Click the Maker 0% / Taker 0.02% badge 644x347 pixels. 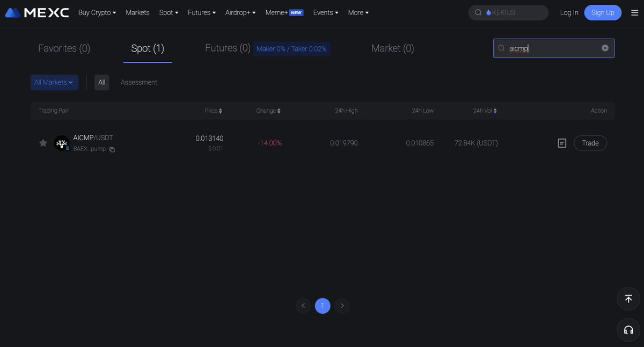point(291,49)
